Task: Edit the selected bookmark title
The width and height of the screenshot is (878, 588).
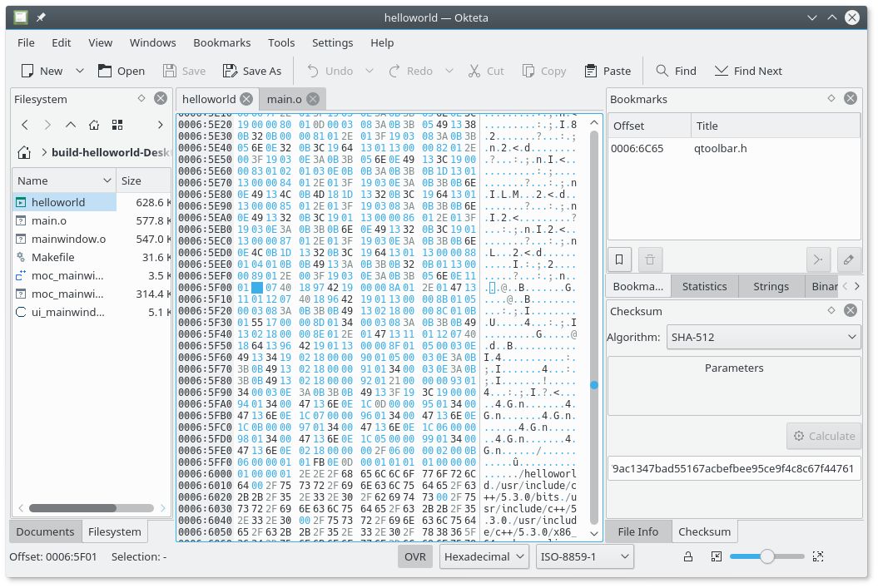Action: tap(849, 259)
